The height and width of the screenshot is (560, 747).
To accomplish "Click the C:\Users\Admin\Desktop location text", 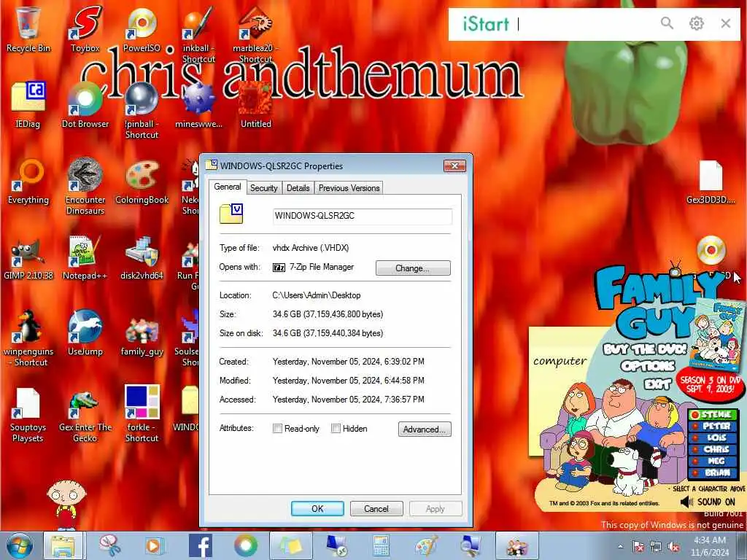I will (x=317, y=295).
